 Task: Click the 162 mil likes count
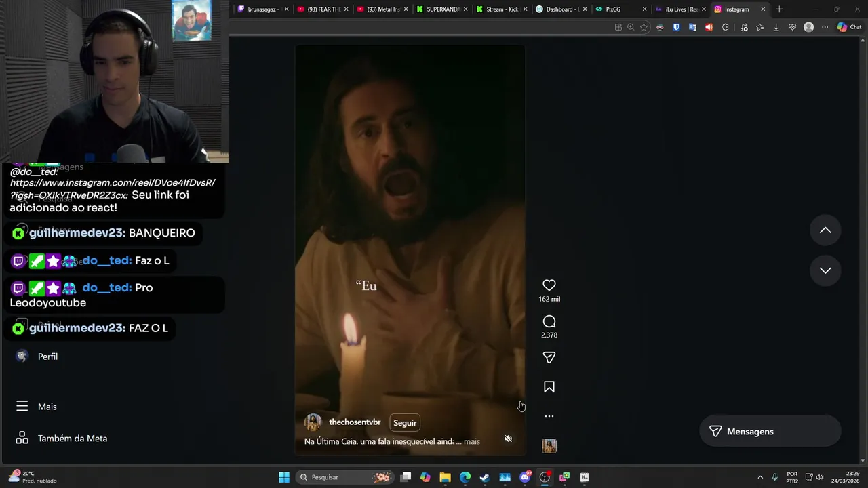[549, 299]
